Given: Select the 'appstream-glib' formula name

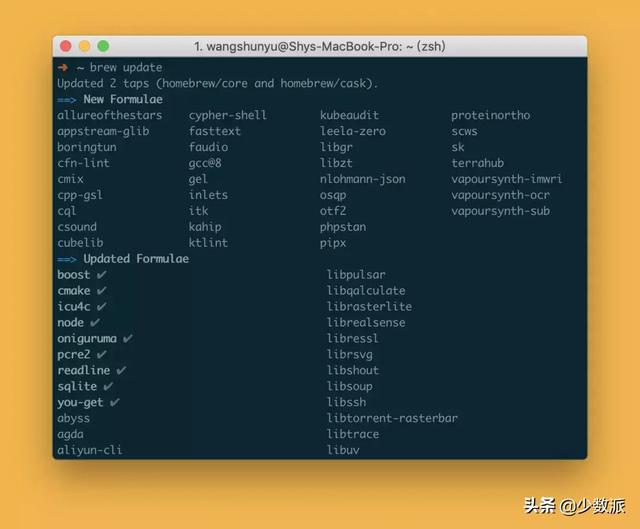Looking at the screenshot, I should pos(103,131).
